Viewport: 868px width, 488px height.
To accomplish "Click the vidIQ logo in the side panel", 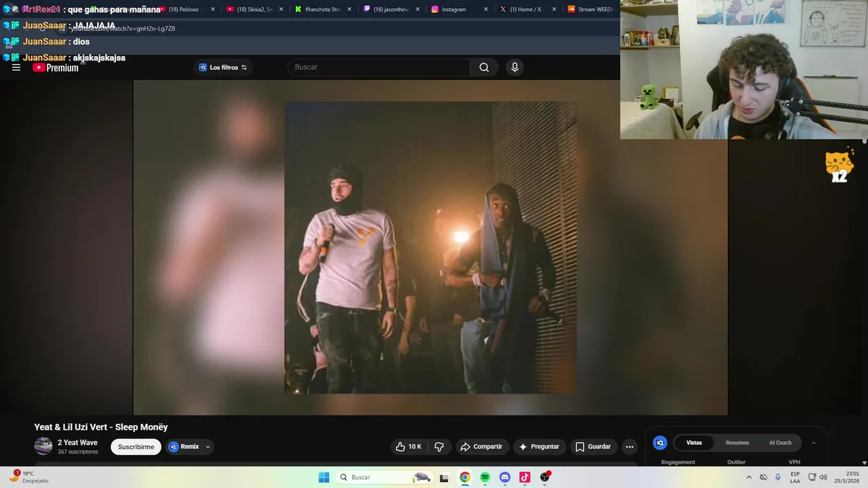I will click(660, 443).
